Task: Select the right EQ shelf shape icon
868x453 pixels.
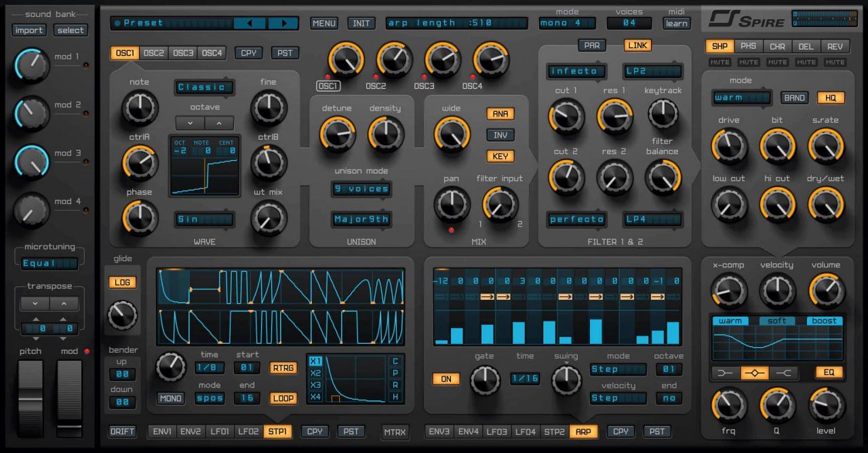Action: click(783, 372)
